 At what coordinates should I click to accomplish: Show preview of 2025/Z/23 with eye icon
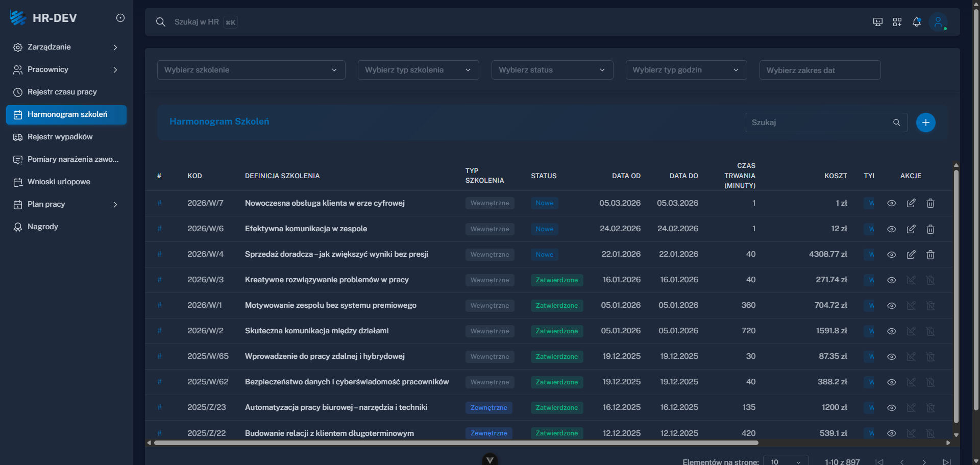892,407
